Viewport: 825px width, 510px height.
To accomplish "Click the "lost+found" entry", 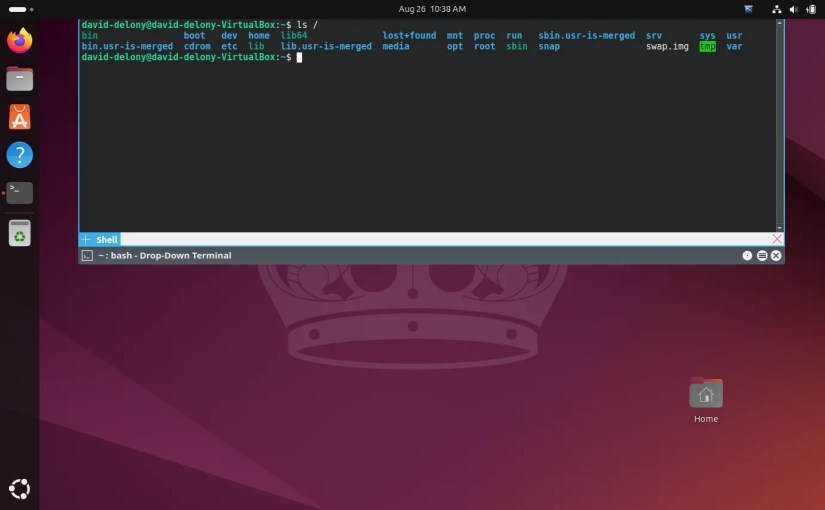I will 409,35.
